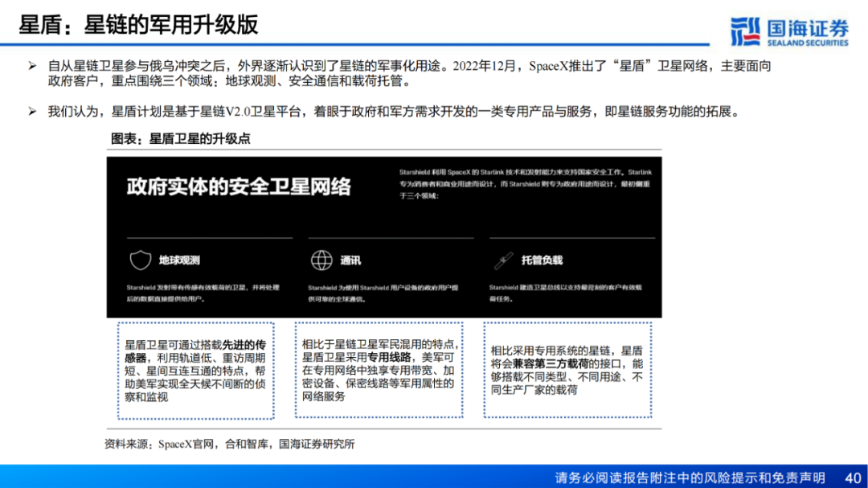Click the dotted box about 专用线路
Screen dimensions: 868x488
379,370
